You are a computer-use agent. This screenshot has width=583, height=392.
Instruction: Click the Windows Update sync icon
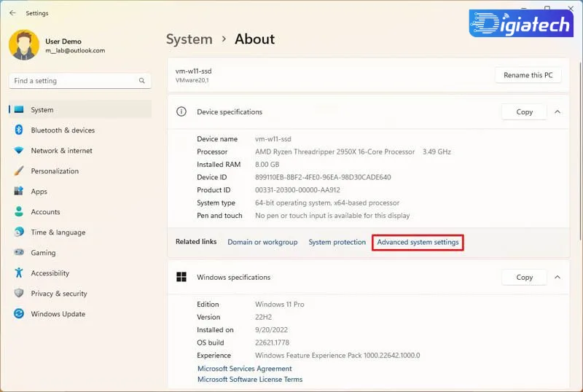tap(19, 314)
